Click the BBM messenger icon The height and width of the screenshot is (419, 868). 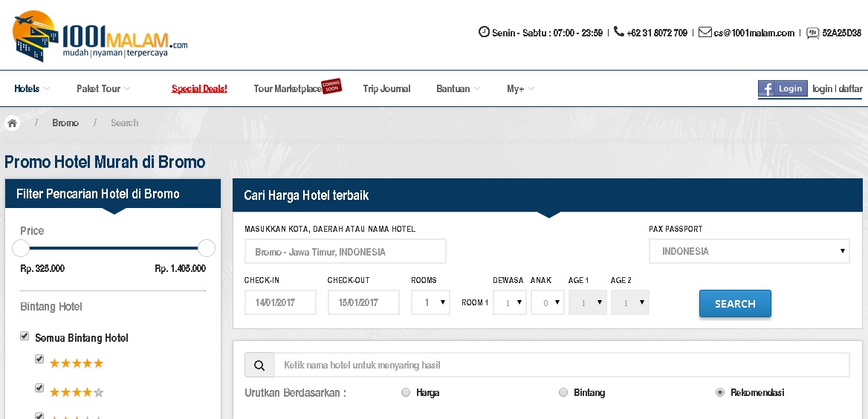click(812, 33)
